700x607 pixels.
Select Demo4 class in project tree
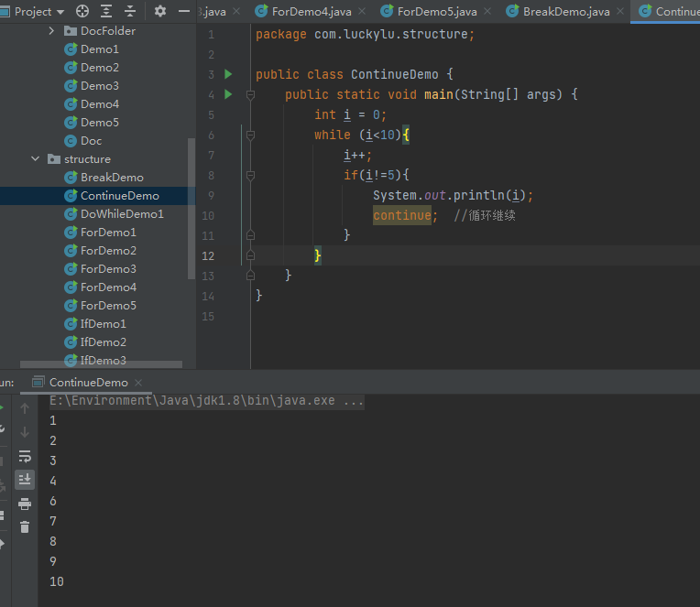99,104
